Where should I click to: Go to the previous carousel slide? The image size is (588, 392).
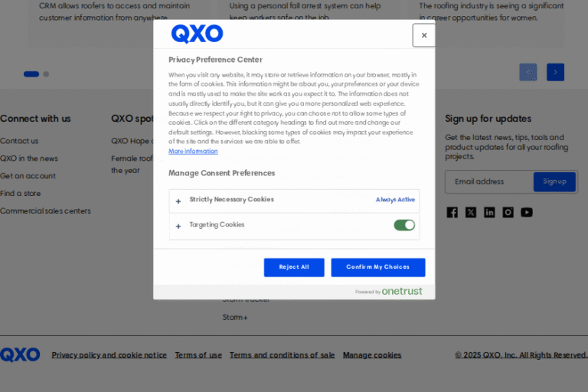coord(528,72)
